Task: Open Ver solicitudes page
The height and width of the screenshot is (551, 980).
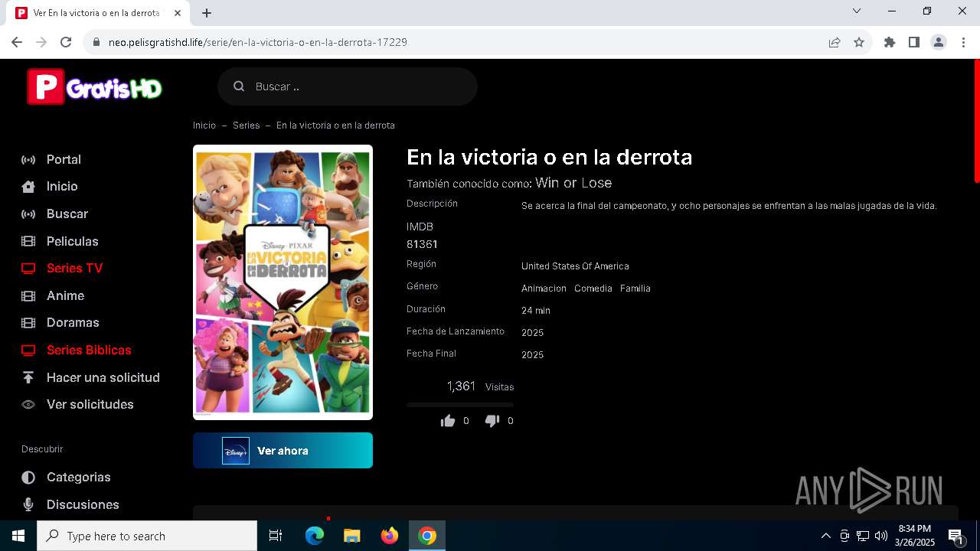Action: [x=90, y=405]
